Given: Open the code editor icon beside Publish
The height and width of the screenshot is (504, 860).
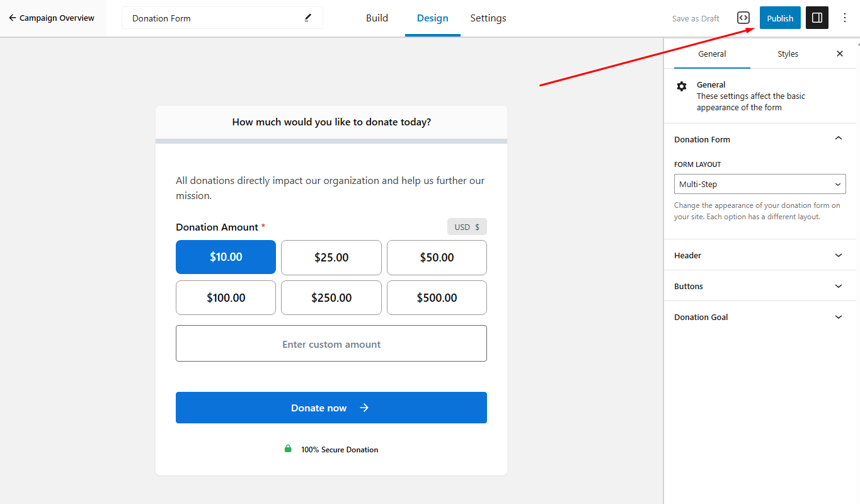Looking at the screenshot, I should pos(743,18).
